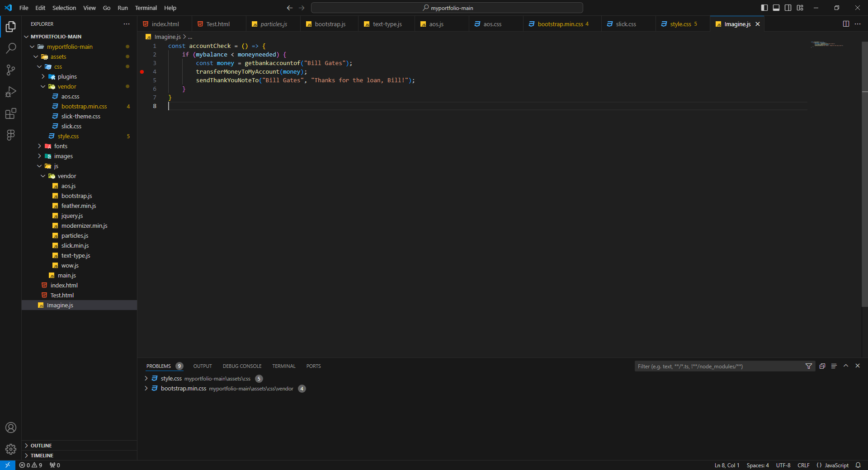868x470 pixels.
Task: Change the Spaces: 4 indentation setting
Action: pyautogui.click(x=758, y=465)
